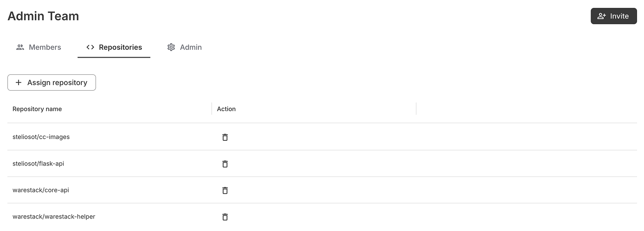Click the people icon beside Members
This screenshot has height=231, width=644.
[x=20, y=47]
